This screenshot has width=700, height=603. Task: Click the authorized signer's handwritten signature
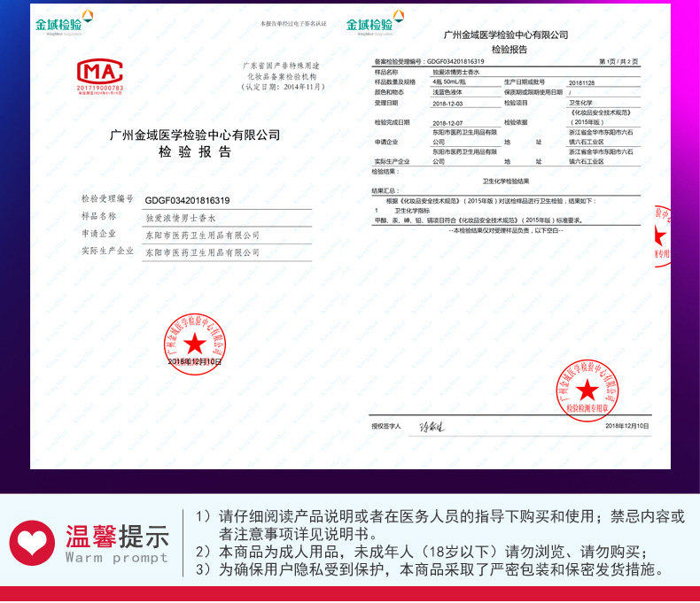pos(432,428)
